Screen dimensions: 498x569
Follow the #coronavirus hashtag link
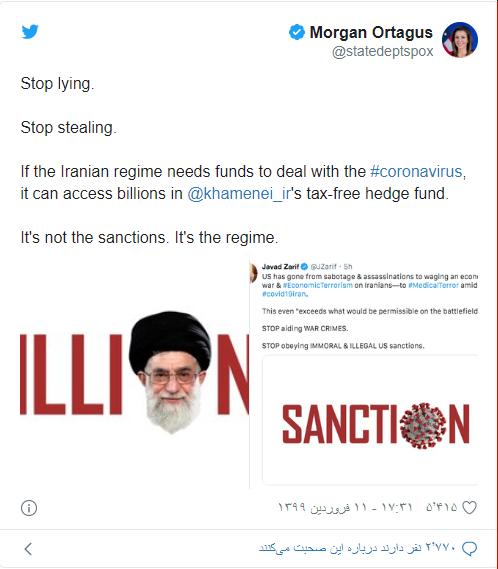416,171
